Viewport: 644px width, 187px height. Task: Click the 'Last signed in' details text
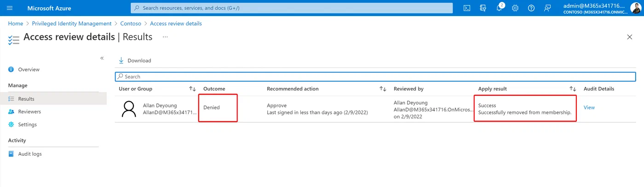coord(317,113)
